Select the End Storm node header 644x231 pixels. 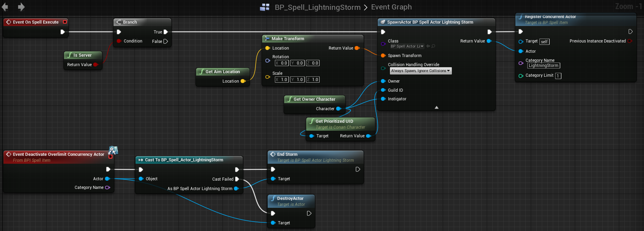[287, 154]
